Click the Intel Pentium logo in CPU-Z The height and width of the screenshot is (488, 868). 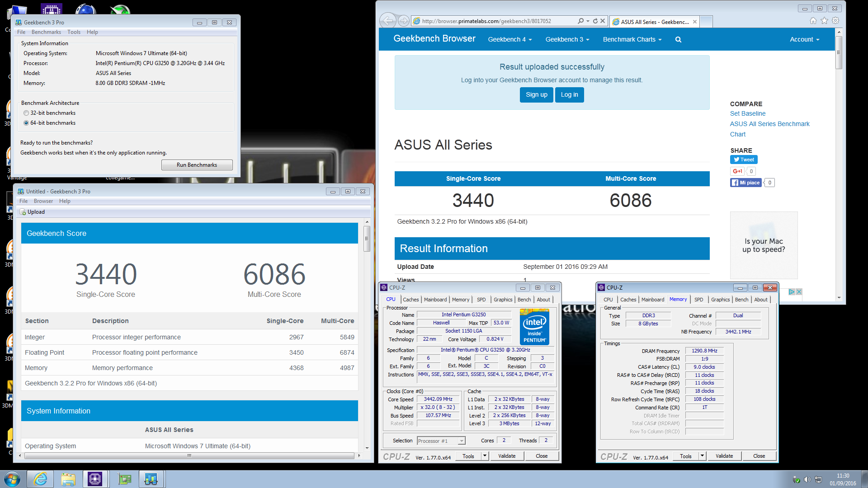pyautogui.click(x=534, y=327)
